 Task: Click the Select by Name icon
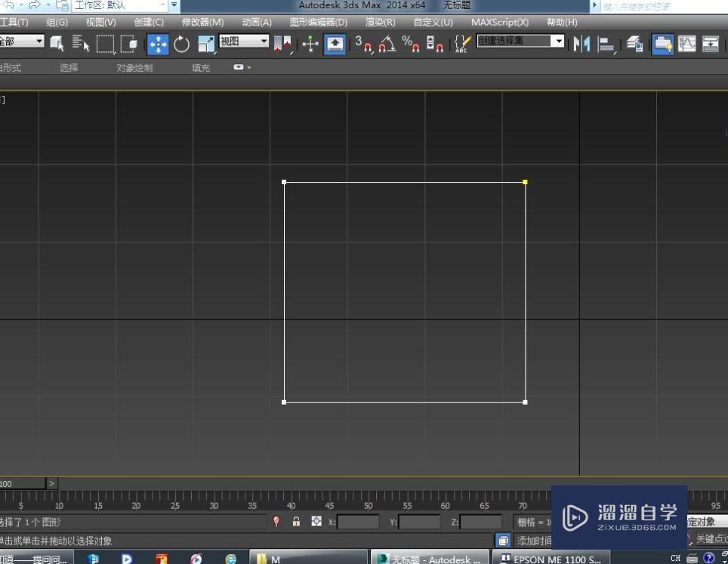[81, 44]
